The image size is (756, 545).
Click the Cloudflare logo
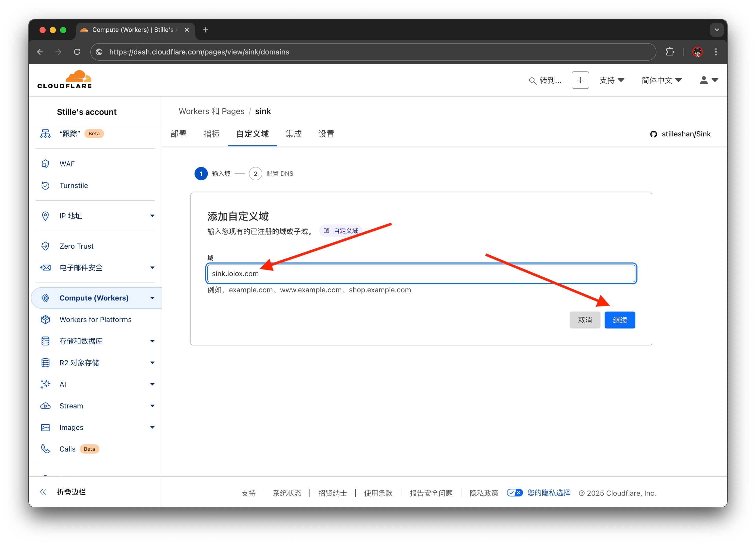[x=64, y=80]
